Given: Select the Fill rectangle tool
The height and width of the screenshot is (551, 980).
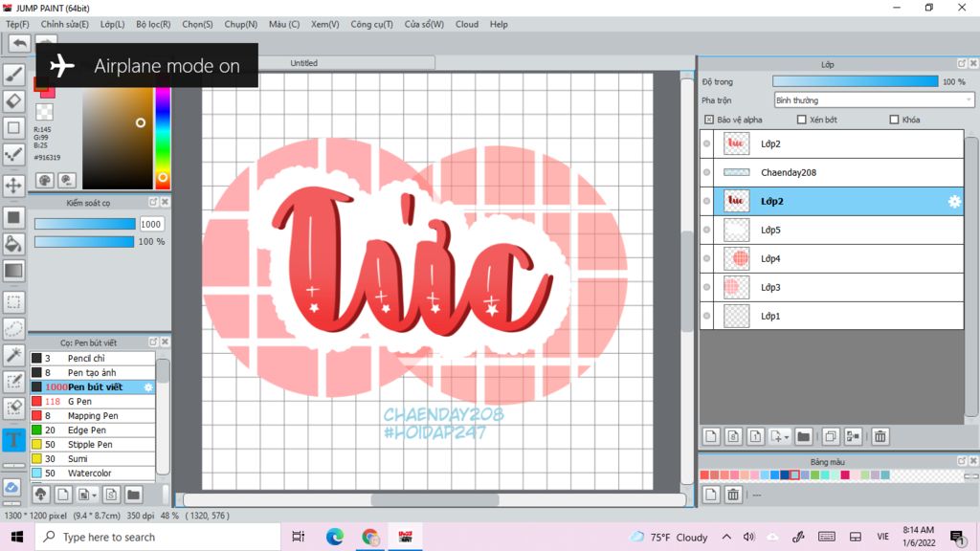Looking at the screenshot, I should click(x=13, y=217).
